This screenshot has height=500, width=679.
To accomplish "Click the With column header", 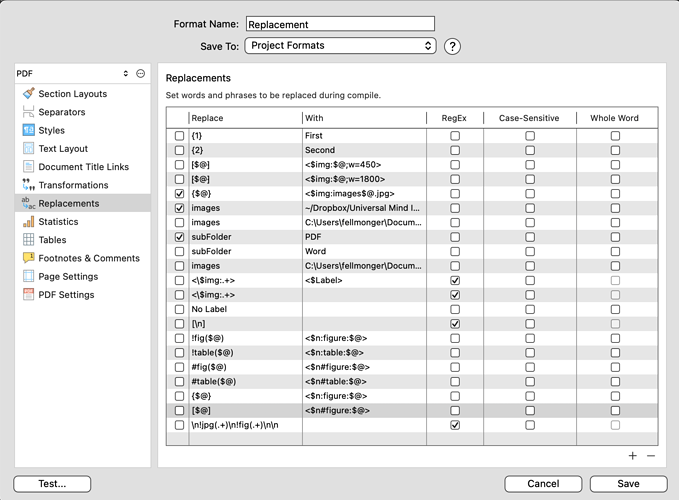I will 364,118.
